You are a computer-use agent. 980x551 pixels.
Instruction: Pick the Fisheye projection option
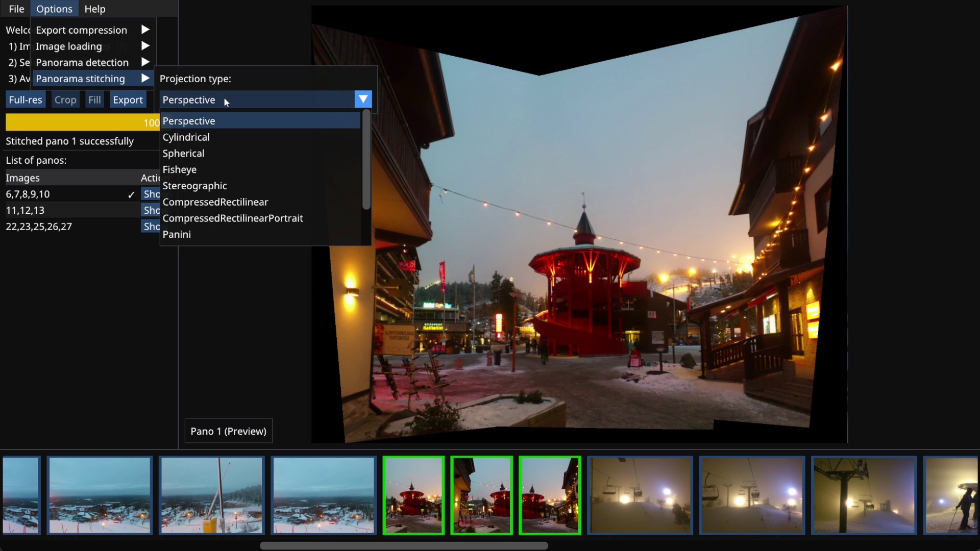click(x=179, y=170)
